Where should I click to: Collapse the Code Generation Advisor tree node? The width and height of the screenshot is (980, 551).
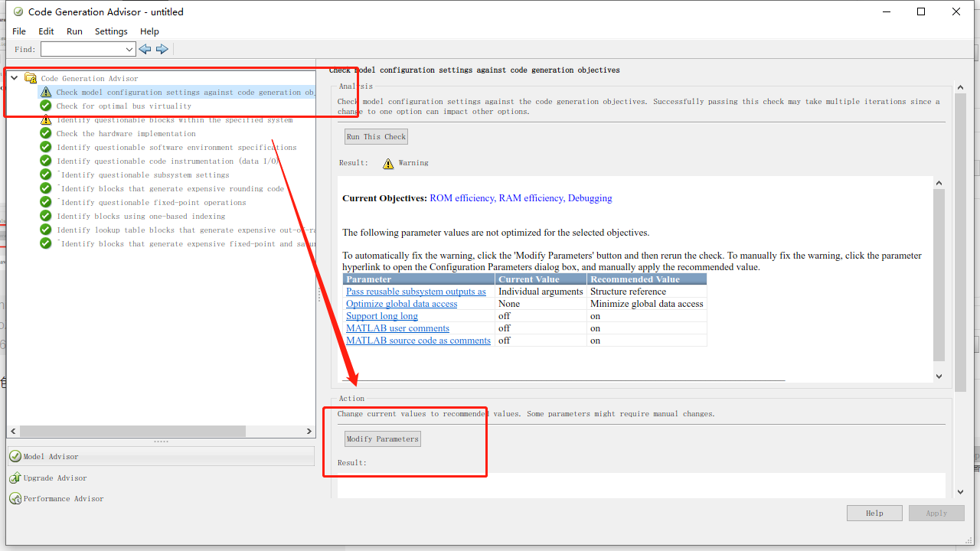point(14,78)
